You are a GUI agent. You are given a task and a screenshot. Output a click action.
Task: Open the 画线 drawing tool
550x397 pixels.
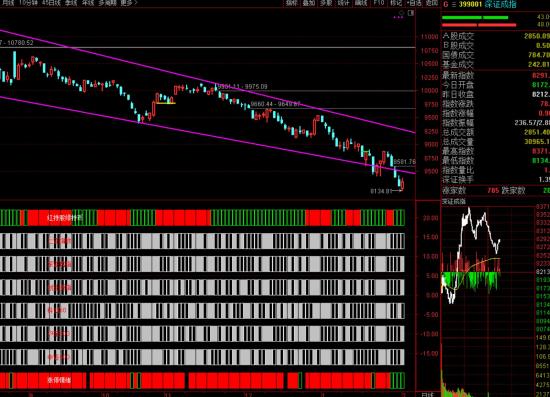click(361, 3)
